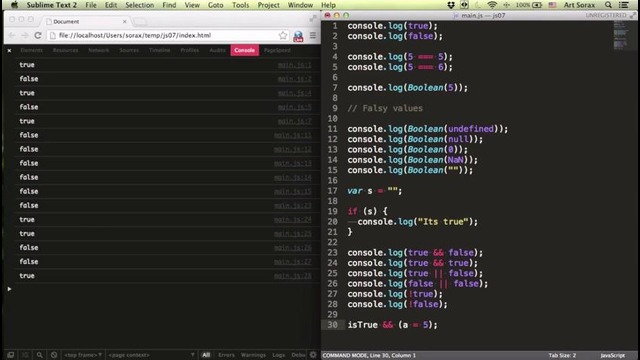
Task: Open the Chrome hamburger menu
Action: tap(313, 36)
